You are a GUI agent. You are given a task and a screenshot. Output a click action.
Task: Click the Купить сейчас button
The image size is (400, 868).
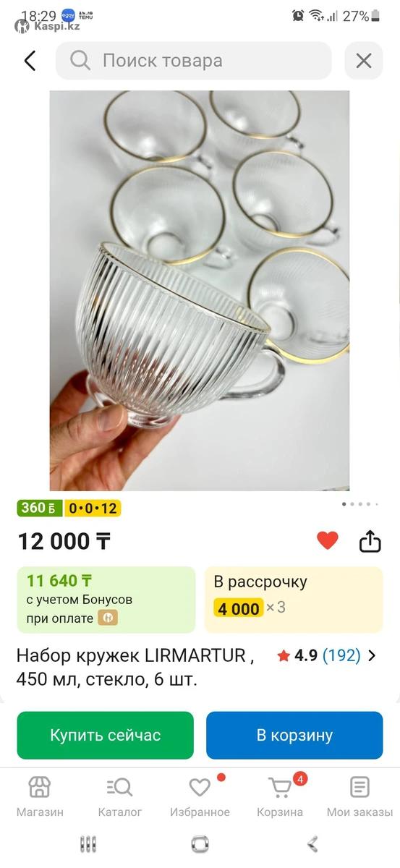pyautogui.click(x=106, y=736)
